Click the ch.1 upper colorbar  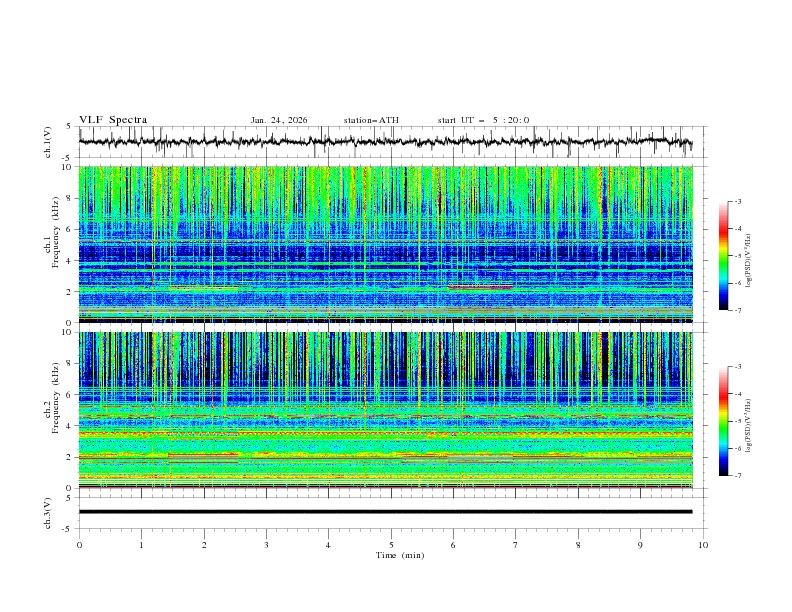[723, 256]
